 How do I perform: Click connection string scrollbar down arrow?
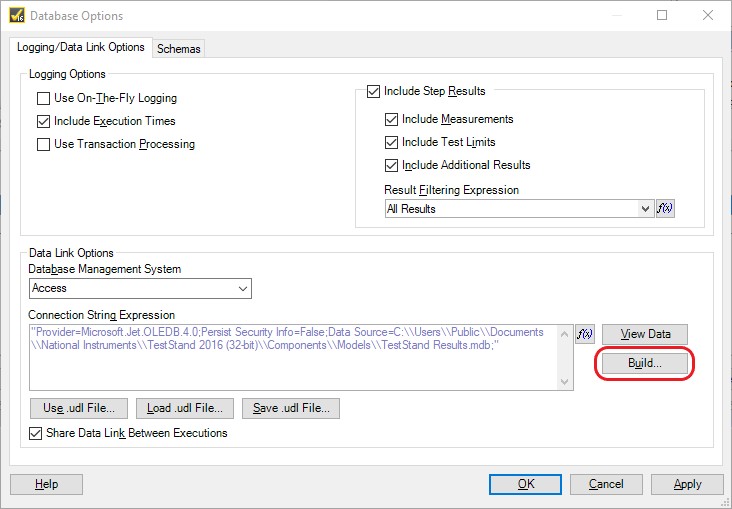tap(564, 382)
